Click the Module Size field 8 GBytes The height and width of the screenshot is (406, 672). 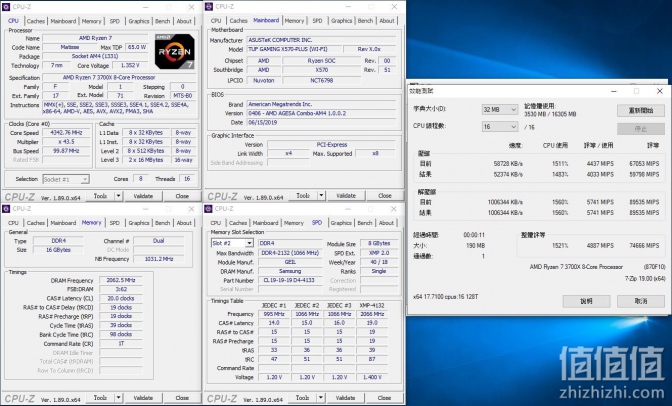pos(379,244)
